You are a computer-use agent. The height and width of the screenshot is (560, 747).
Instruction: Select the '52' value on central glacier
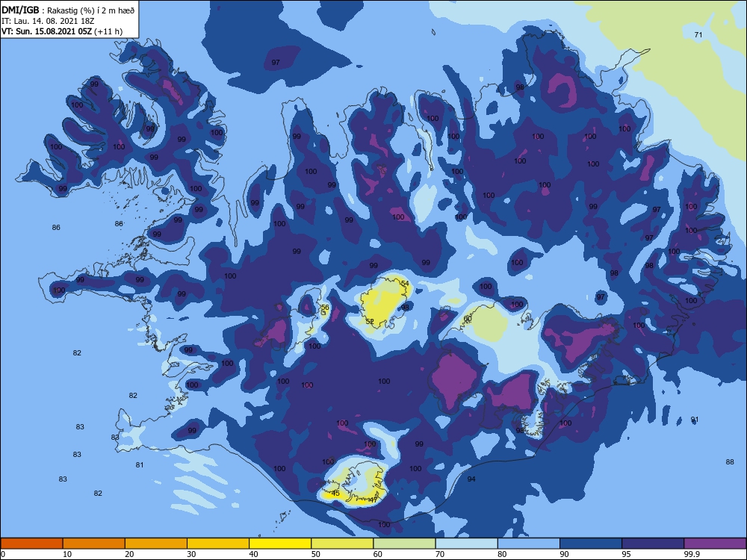pyautogui.click(x=370, y=321)
